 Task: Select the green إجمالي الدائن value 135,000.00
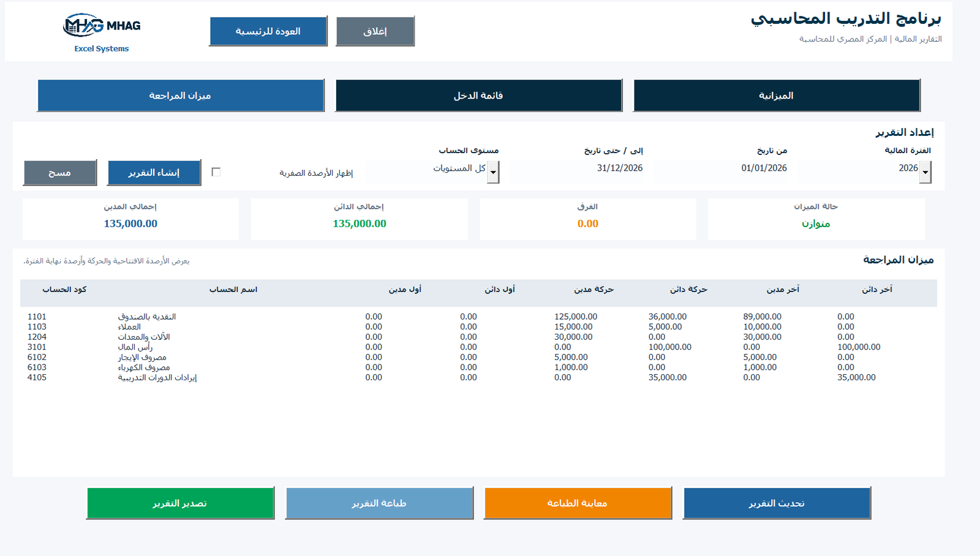click(x=360, y=224)
